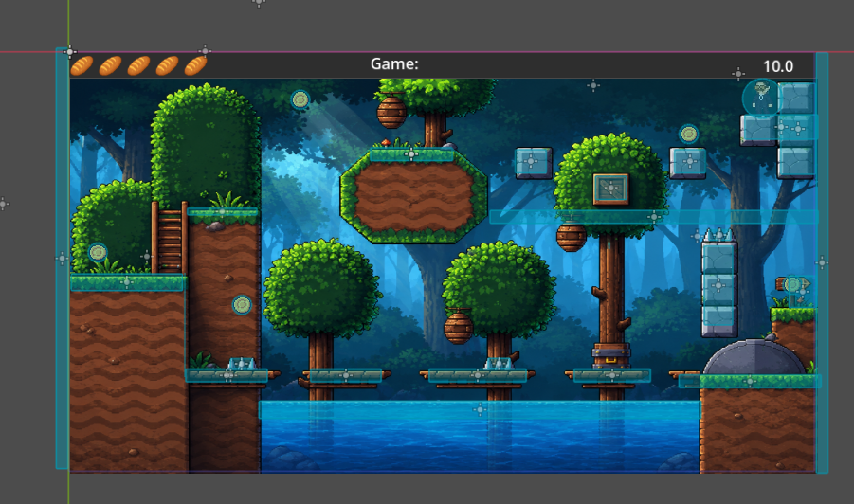Select the first bread loaf life icon

pos(82,66)
